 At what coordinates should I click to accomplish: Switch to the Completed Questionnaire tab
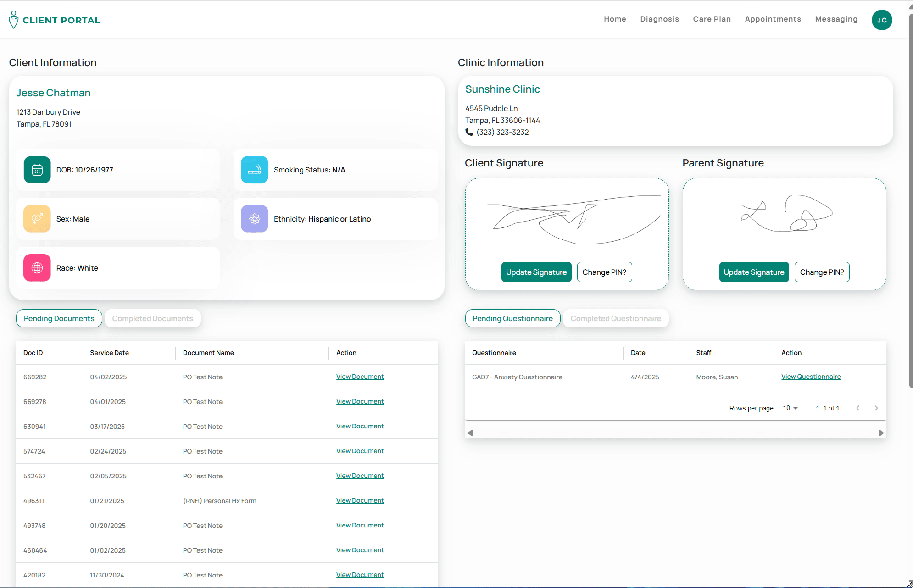coord(616,318)
